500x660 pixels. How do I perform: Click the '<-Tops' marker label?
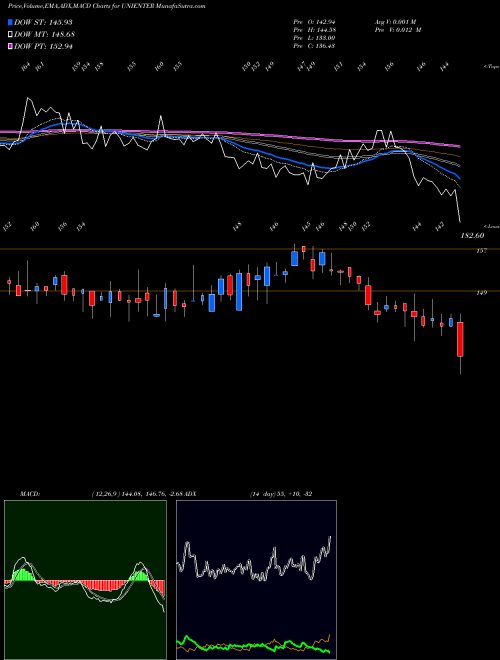(x=491, y=67)
